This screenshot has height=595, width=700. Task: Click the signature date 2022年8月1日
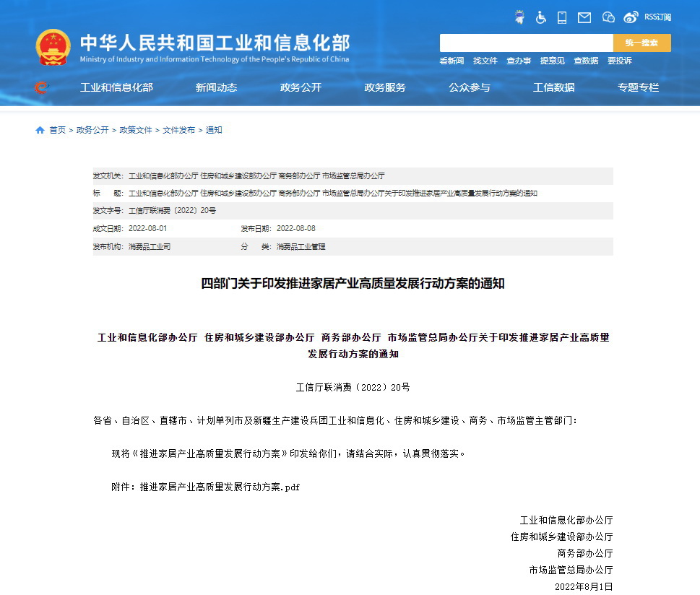(x=584, y=586)
